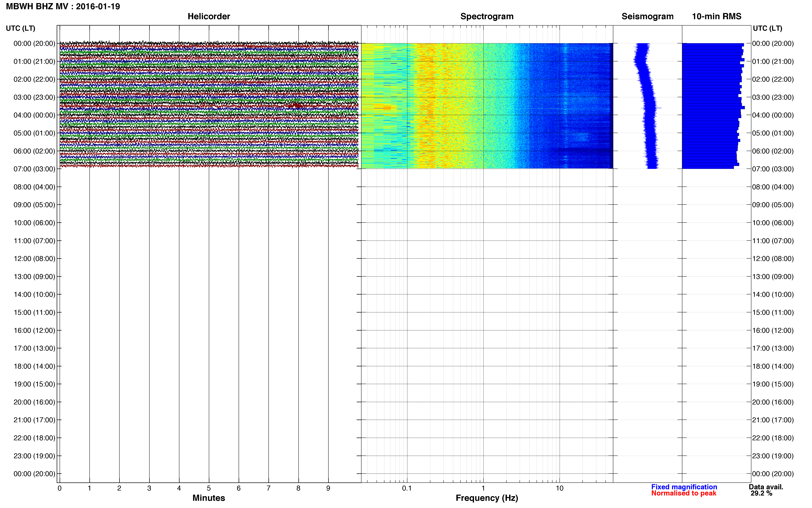Screen dimensions: 812x508
Task: Click the left 12:00 (08:00) time label
Action: pos(34,259)
